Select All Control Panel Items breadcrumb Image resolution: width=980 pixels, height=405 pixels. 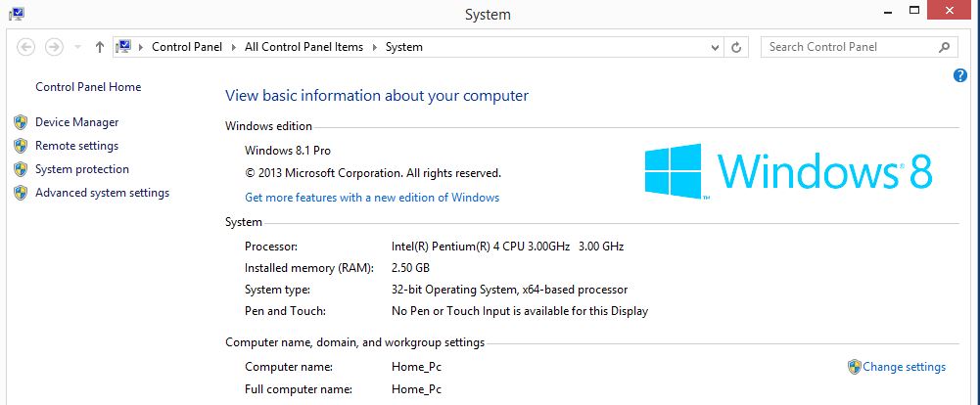[303, 47]
